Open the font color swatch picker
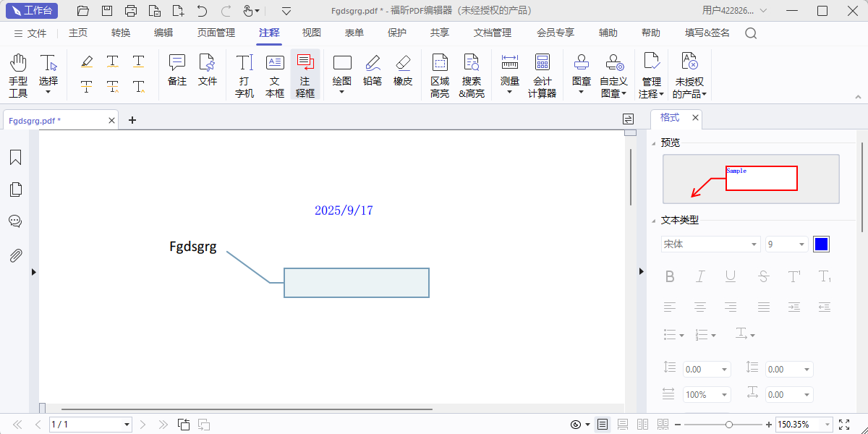The height and width of the screenshot is (434, 868). click(822, 244)
